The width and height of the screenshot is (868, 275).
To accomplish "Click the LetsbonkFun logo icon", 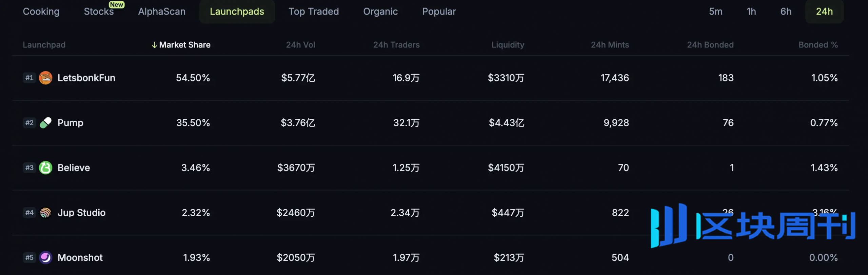I will click(45, 78).
